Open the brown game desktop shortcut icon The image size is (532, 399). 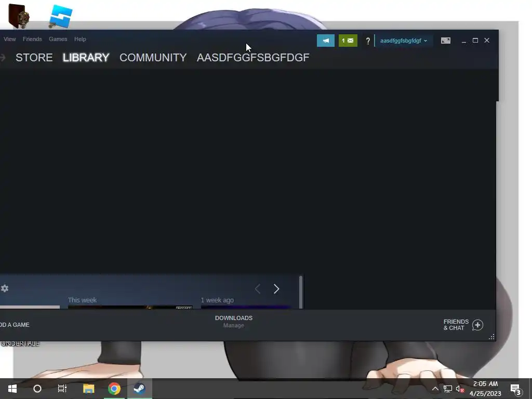(x=19, y=16)
